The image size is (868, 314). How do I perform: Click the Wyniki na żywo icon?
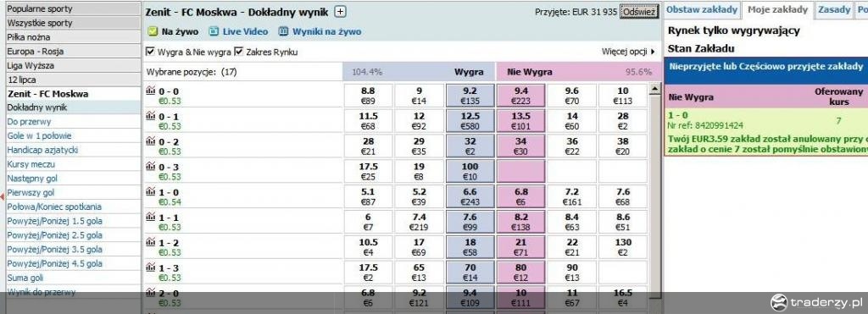283,31
